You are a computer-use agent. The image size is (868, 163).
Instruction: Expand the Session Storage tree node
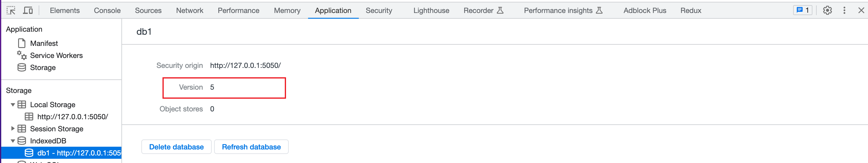(x=13, y=129)
